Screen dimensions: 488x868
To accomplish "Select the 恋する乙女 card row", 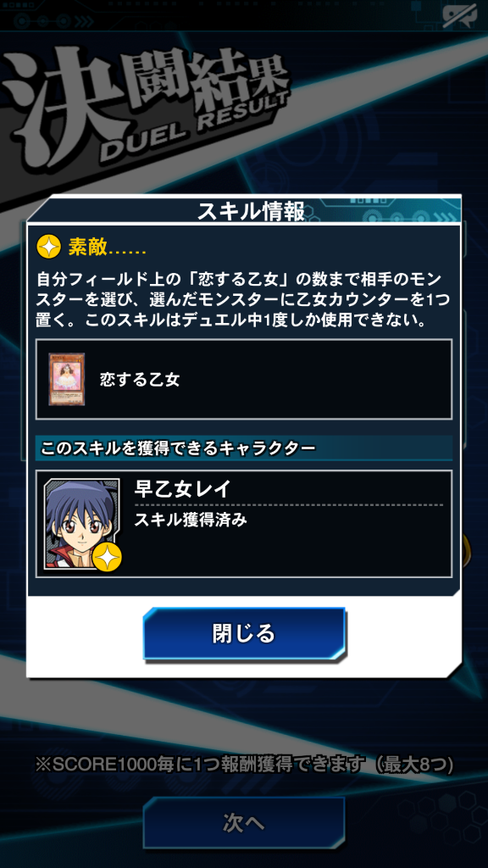I will [x=244, y=379].
